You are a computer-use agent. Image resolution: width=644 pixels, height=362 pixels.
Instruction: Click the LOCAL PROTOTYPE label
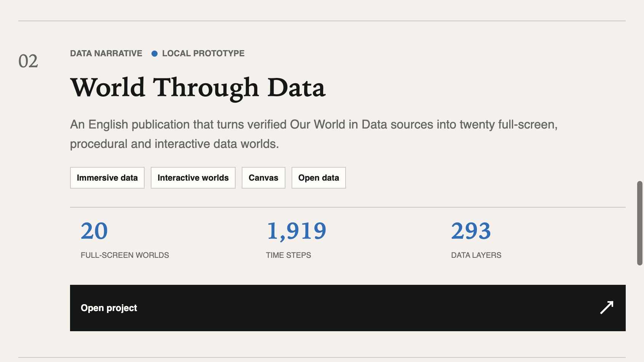pyautogui.click(x=203, y=54)
